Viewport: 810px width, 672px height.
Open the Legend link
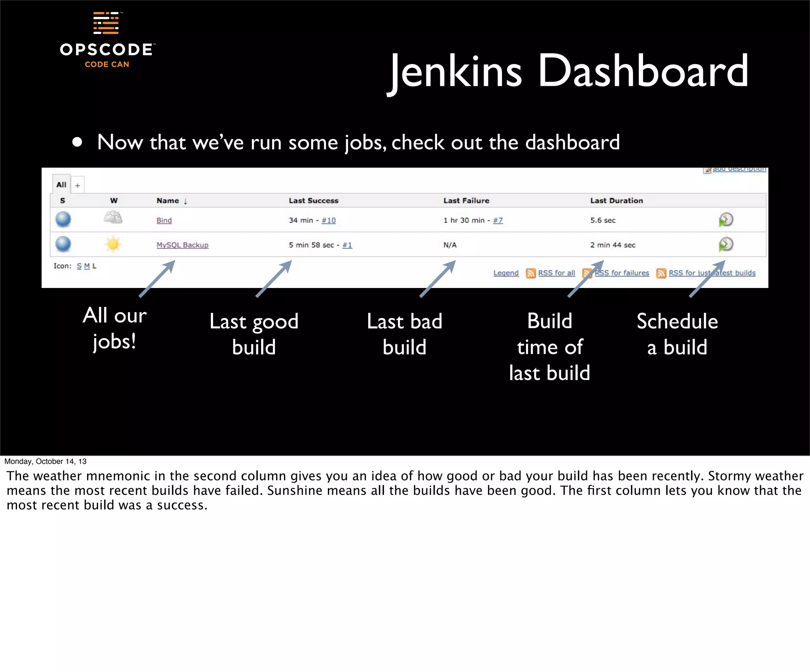506,273
